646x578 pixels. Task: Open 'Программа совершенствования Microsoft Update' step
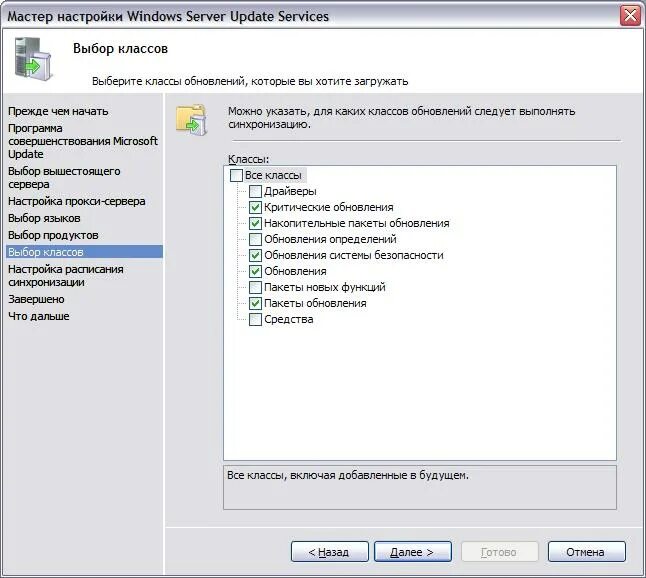pos(83,141)
